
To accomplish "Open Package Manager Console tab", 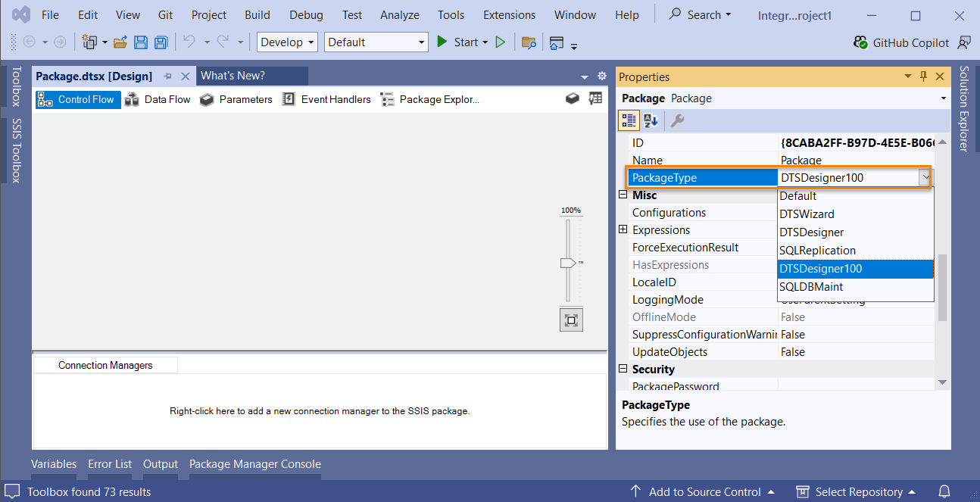I will [255, 464].
